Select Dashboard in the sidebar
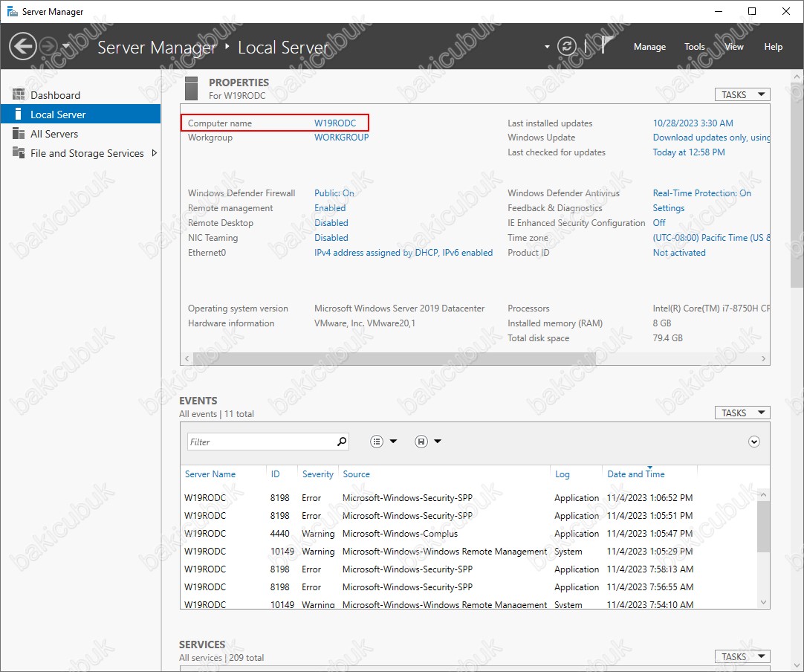The width and height of the screenshot is (804, 672). coord(80,95)
